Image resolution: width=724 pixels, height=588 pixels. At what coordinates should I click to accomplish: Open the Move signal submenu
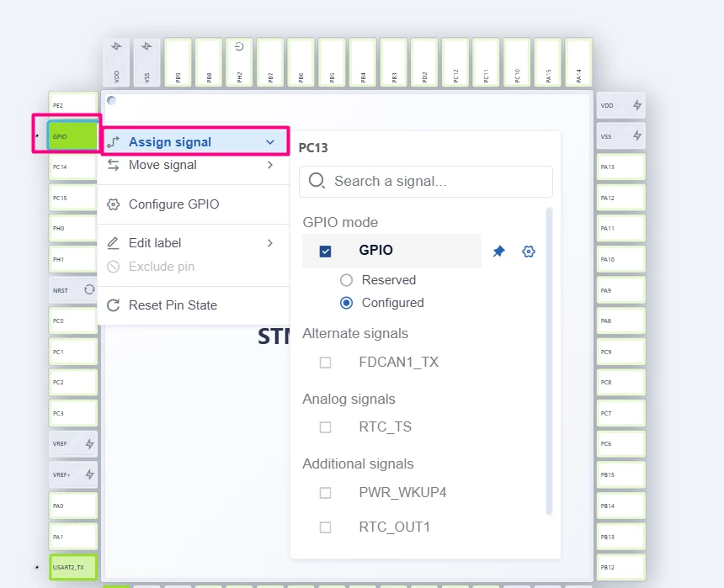(193, 165)
